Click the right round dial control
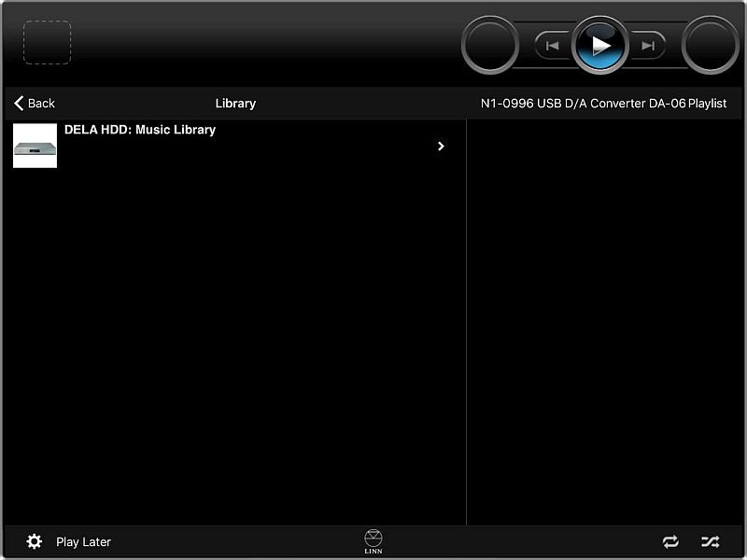The image size is (747, 560). point(711,45)
